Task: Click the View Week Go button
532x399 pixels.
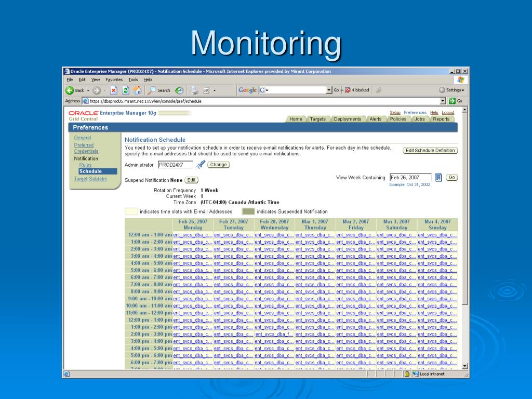Action: [451, 177]
